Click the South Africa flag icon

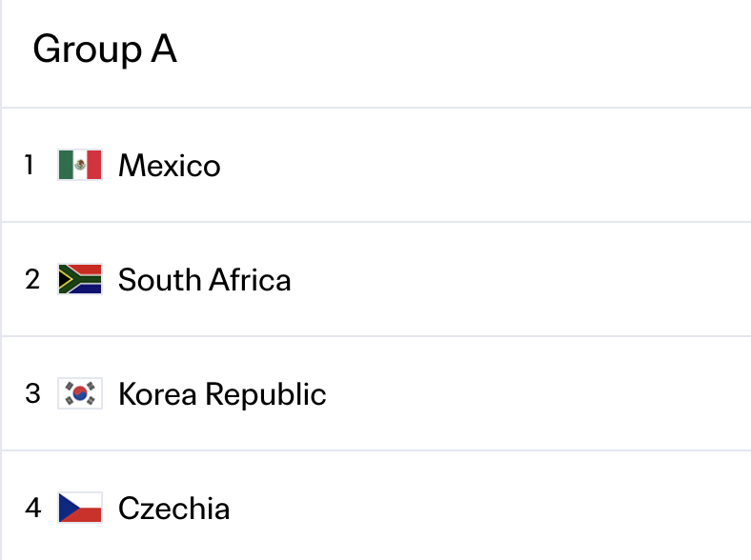[80, 279]
